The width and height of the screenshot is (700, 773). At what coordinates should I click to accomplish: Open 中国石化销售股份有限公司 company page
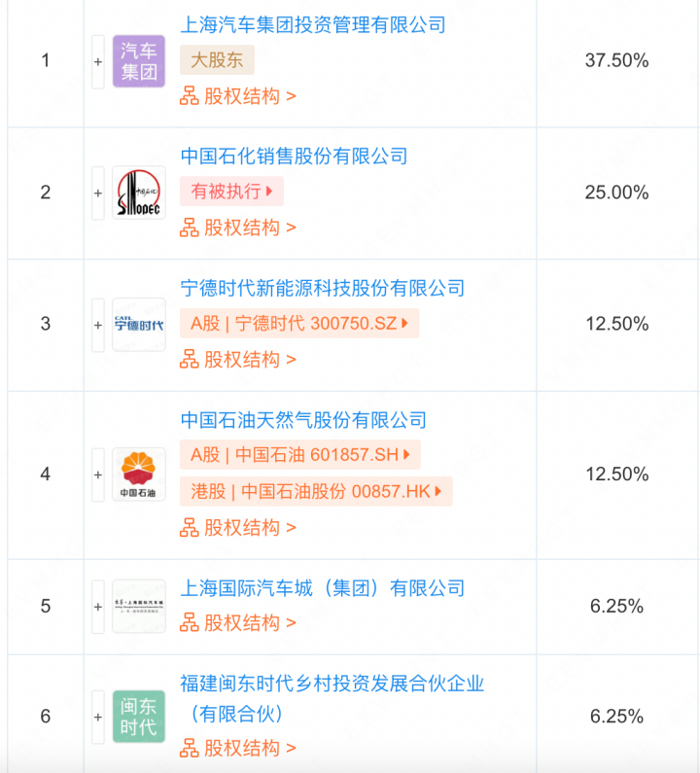[x=294, y=157]
